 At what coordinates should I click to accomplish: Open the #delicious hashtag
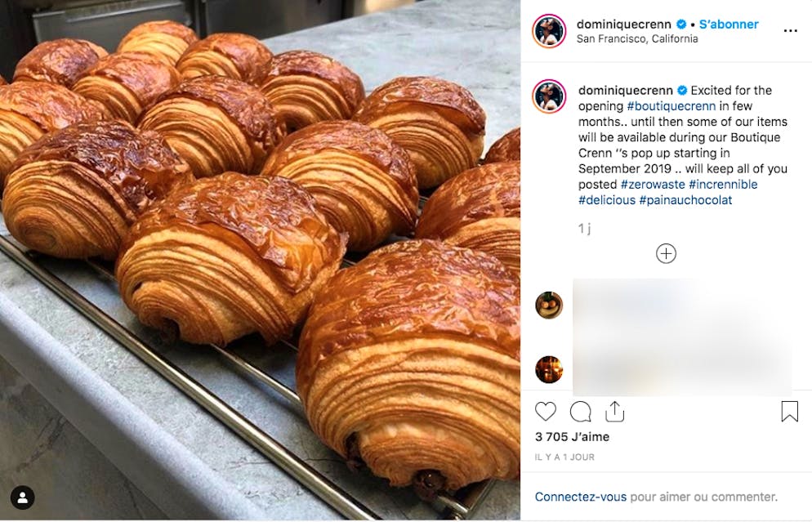[x=607, y=200]
